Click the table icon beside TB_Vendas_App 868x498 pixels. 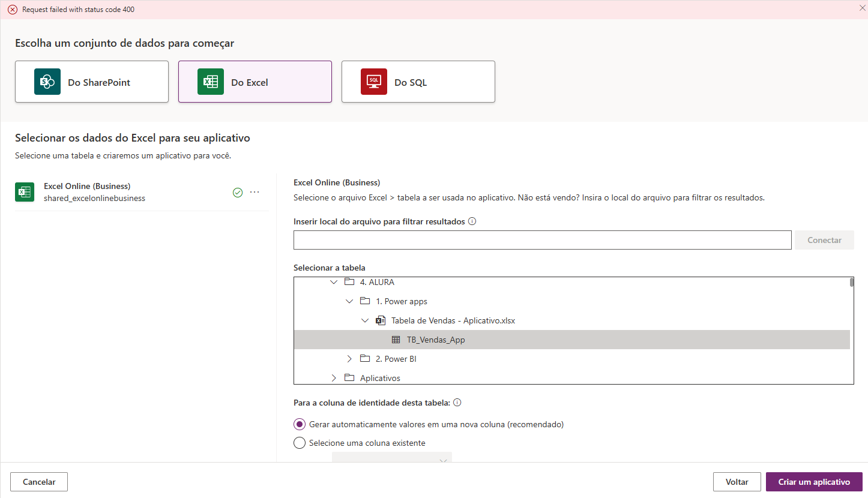pos(396,340)
